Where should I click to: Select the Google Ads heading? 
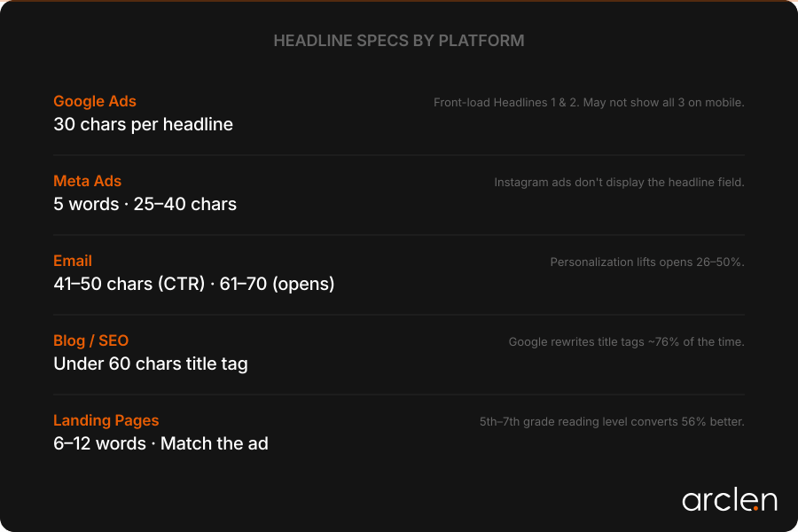[x=95, y=101]
